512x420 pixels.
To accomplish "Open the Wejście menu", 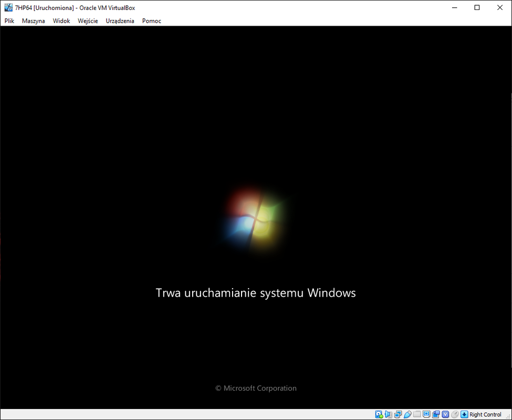I will pyautogui.click(x=88, y=21).
